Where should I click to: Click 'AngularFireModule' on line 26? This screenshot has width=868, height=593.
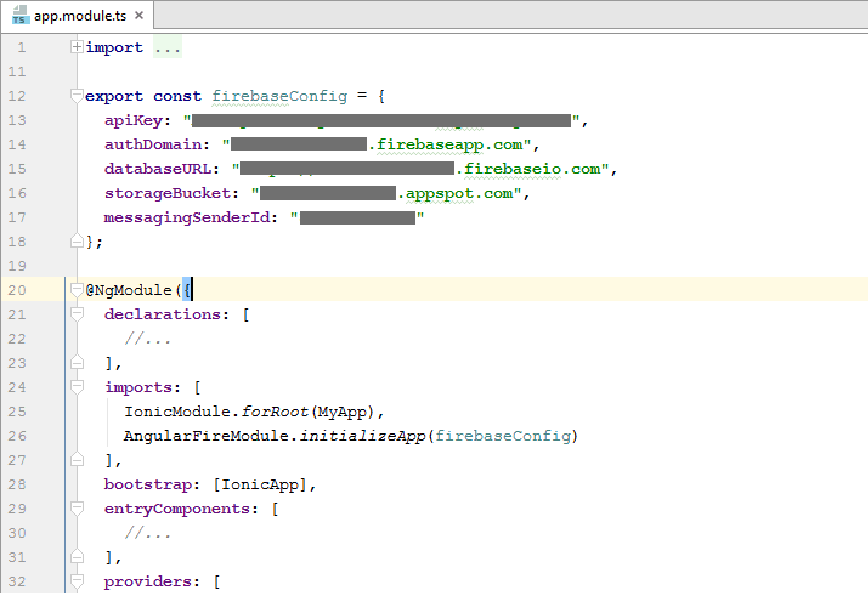207,436
